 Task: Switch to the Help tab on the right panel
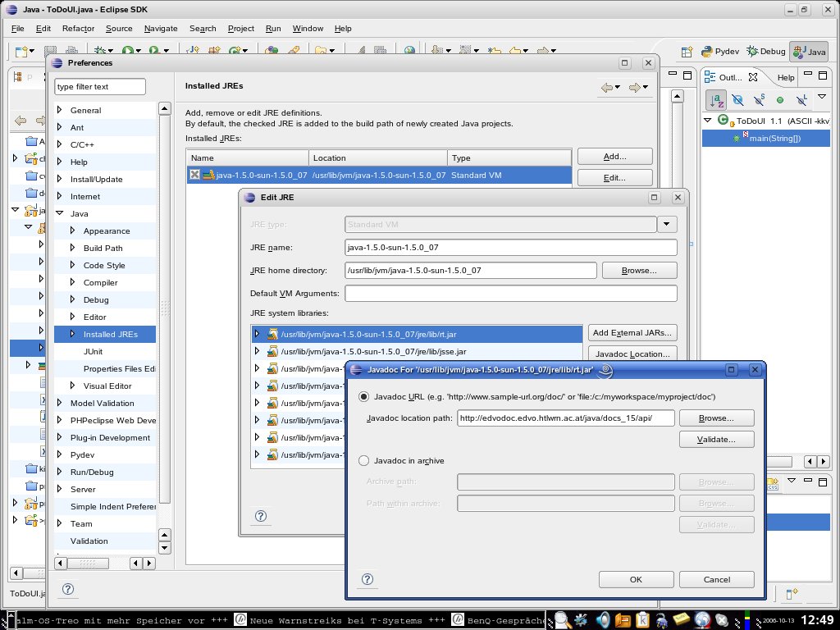pyautogui.click(x=785, y=76)
